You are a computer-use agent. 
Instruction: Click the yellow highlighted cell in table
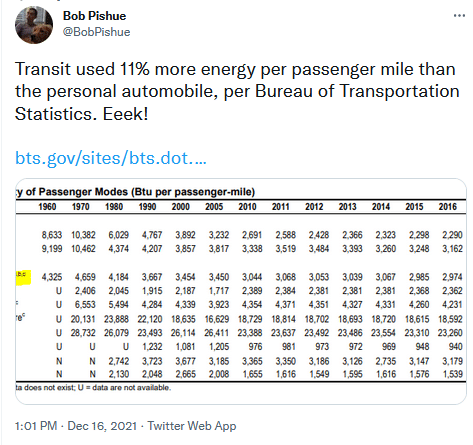coord(23,277)
